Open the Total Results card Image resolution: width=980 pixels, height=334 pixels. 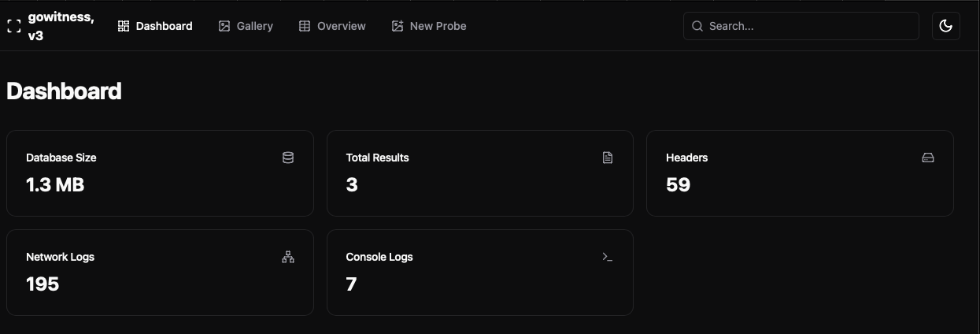(480, 173)
